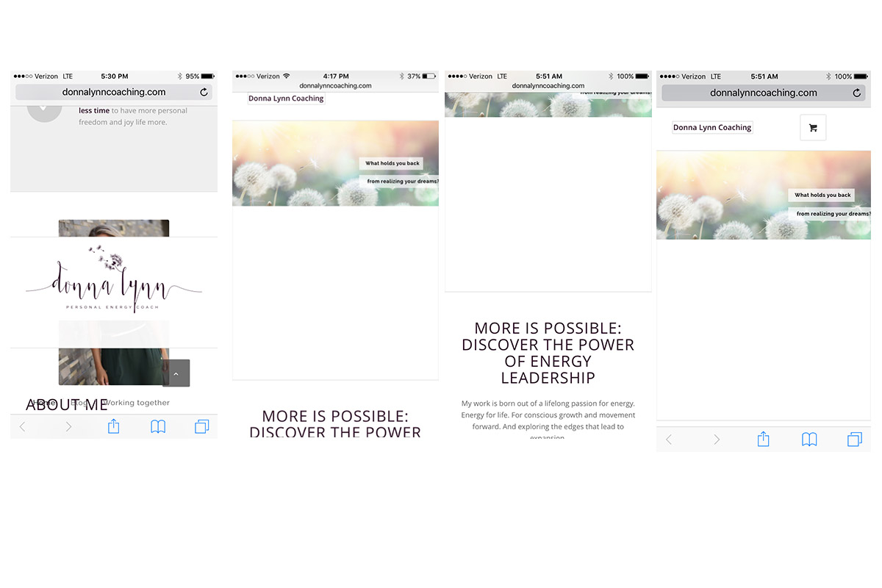The width and height of the screenshot is (882, 588).
Task: Click "MORE IS POSSIBLE" heading in the 4:17 PM screenshot
Action: (335, 417)
